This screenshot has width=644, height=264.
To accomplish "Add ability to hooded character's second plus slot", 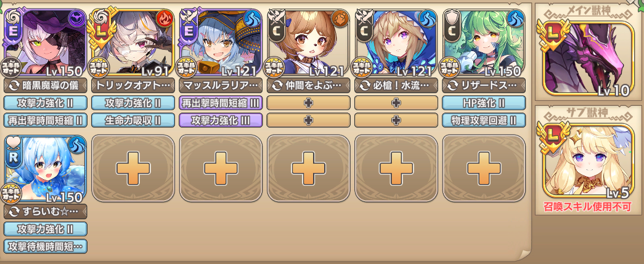I will click(x=396, y=120).
